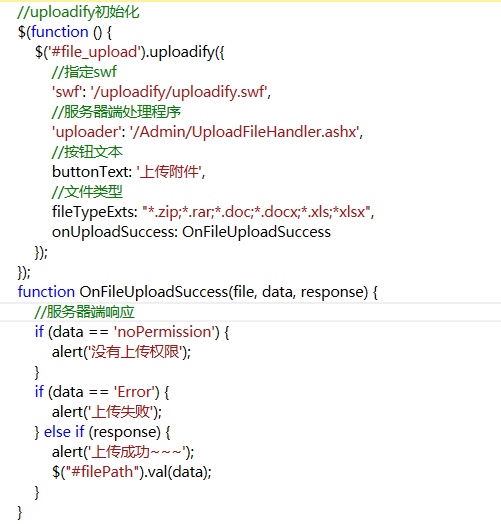Viewport: 501px width, 524px height.
Task: Click the OnFileUploadSuccess function declaration name
Action: coord(154,292)
